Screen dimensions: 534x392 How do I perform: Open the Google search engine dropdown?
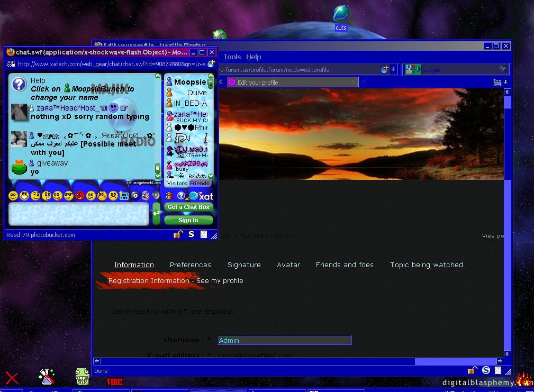(x=413, y=69)
